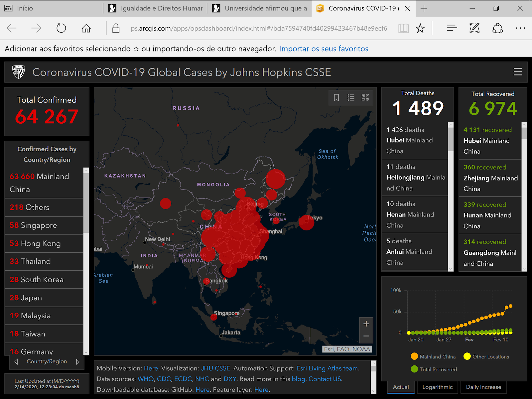Click the Contact US link
This screenshot has height=399, width=532.
325,379
